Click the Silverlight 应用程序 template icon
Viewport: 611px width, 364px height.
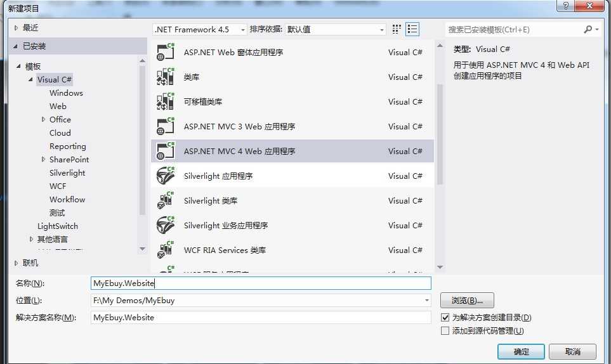point(165,176)
